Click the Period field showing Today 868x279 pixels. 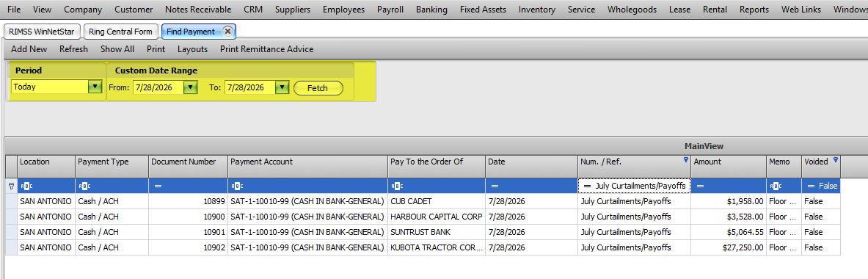tap(50, 87)
